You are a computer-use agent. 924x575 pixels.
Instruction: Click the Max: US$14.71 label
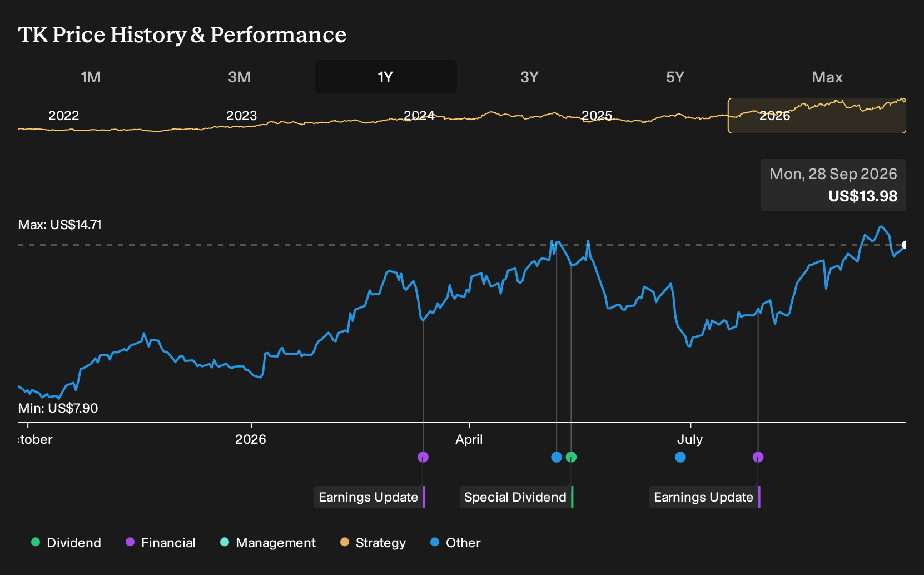(x=60, y=225)
